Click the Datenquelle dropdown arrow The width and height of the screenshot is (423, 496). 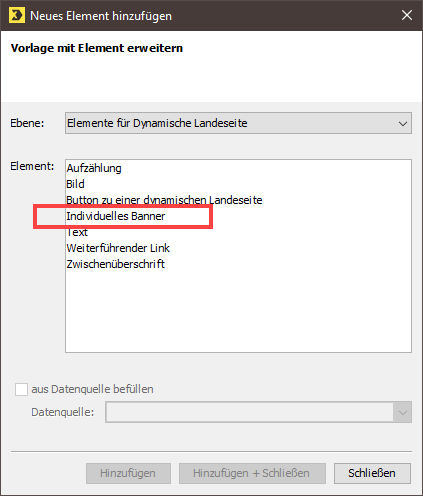[x=403, y=412]
